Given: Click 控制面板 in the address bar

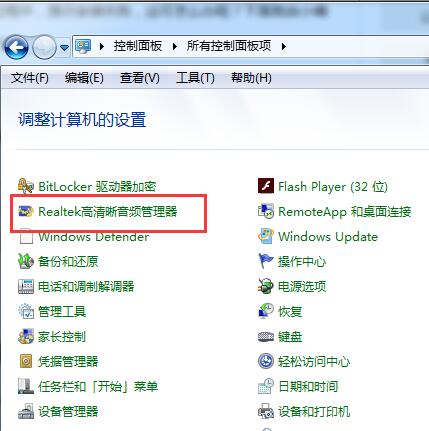Looking at the screenshot, I should tap(138, 46).
